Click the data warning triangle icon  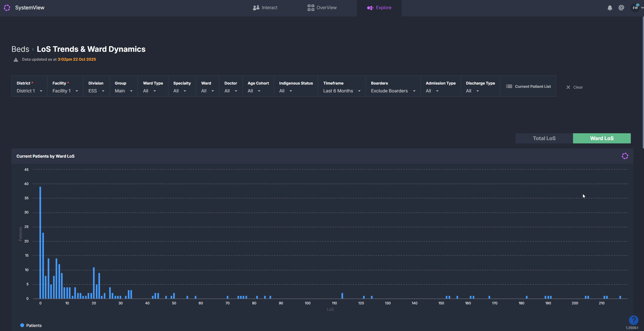[16, 60]
